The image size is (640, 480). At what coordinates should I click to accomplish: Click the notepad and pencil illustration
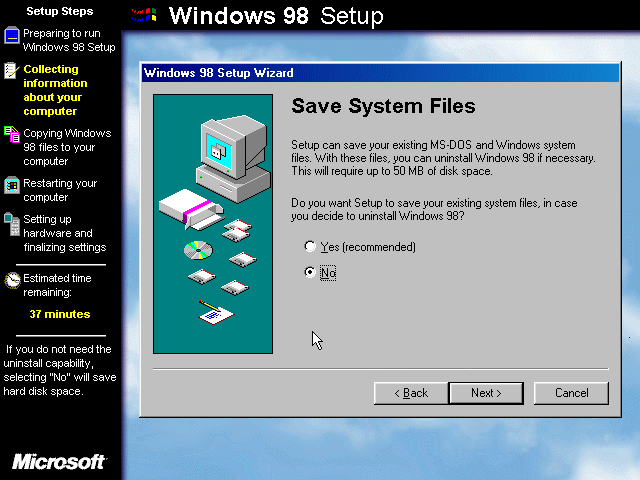216,313
